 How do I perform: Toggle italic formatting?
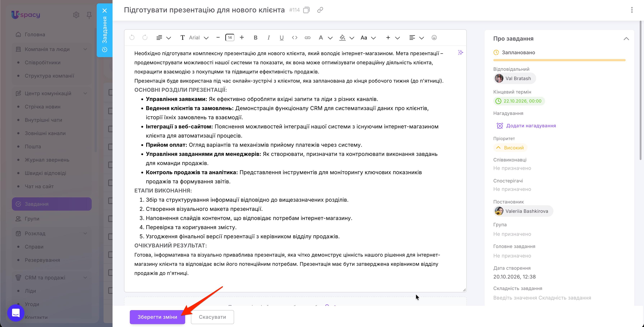point(268,38)
